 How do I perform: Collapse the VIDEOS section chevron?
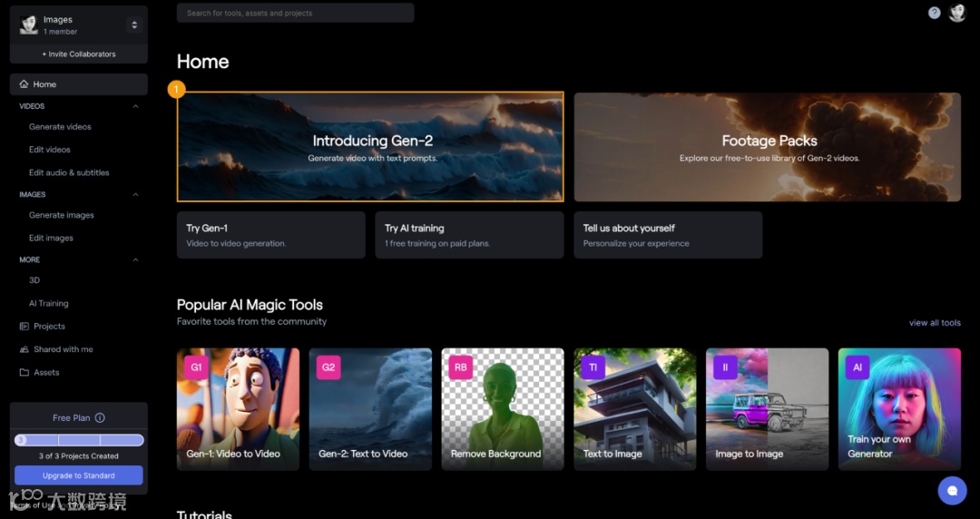point(135,106)
